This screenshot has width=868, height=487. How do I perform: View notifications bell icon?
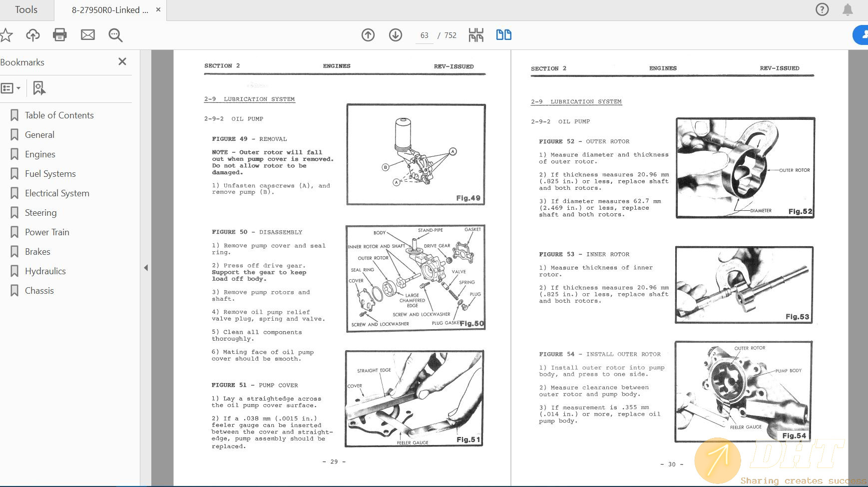click(x=848, y=9)
